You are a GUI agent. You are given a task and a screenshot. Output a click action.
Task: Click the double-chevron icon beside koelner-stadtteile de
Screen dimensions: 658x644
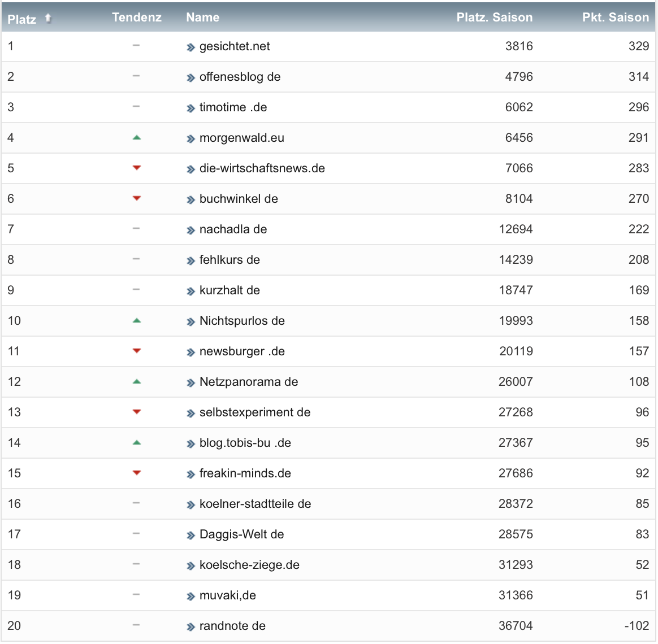tap(191, 505)
